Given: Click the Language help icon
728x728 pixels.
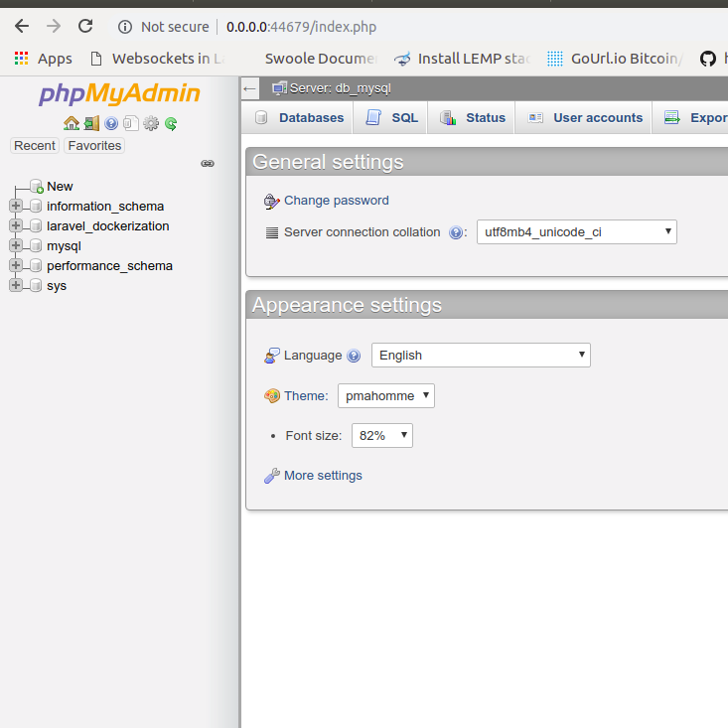Looking at the screenshot, I should [x=354, y=356].
